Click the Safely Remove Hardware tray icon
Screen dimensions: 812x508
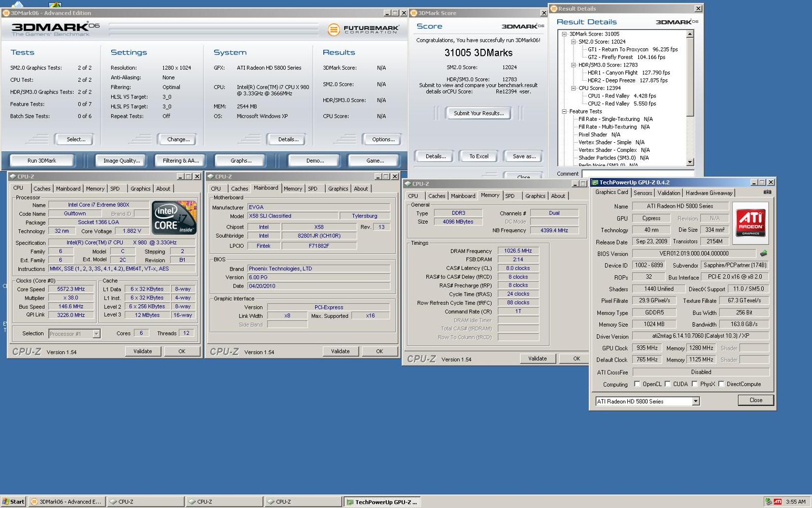coord(768,501)
